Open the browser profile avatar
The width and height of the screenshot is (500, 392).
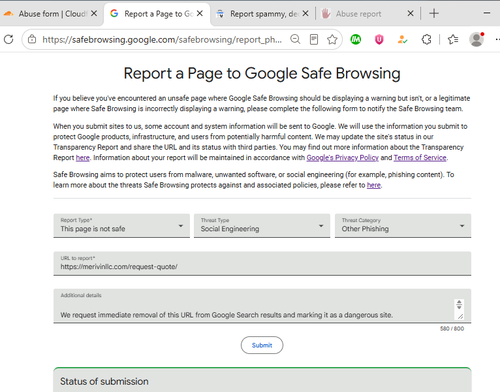tap(476, 39)
